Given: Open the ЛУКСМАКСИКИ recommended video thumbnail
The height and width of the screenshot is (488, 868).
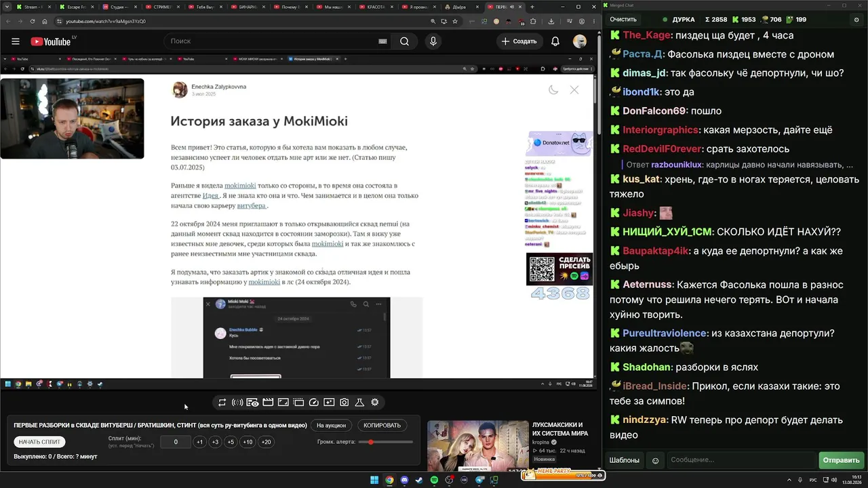Looking at the screenshot, I should [x=478, y=445].
